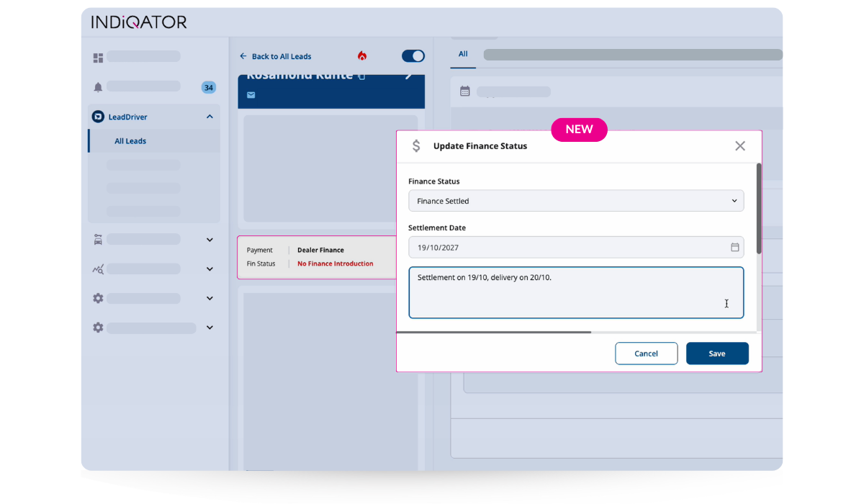
Task: Click the Payment row label
Action: [260, 250]
